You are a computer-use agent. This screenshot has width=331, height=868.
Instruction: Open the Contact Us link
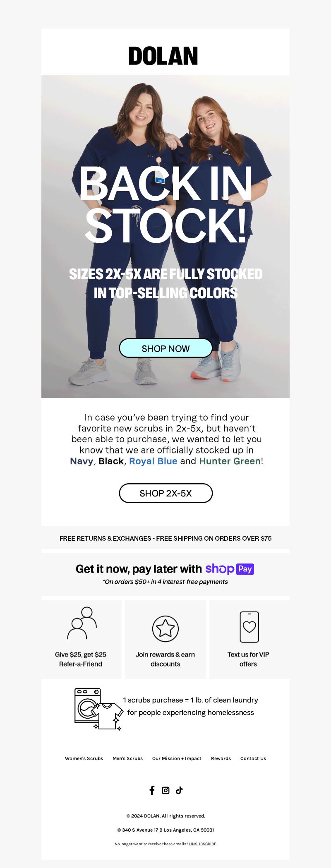pos(253,758)
